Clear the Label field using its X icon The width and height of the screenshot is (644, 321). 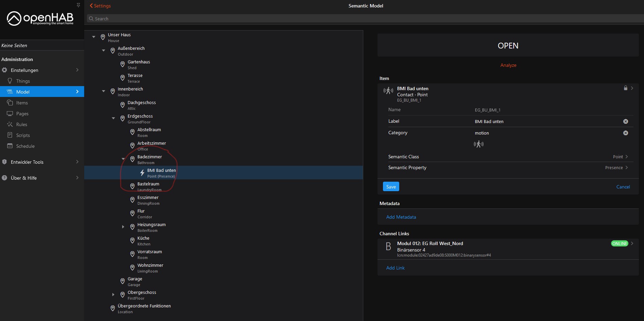point(626,121)
